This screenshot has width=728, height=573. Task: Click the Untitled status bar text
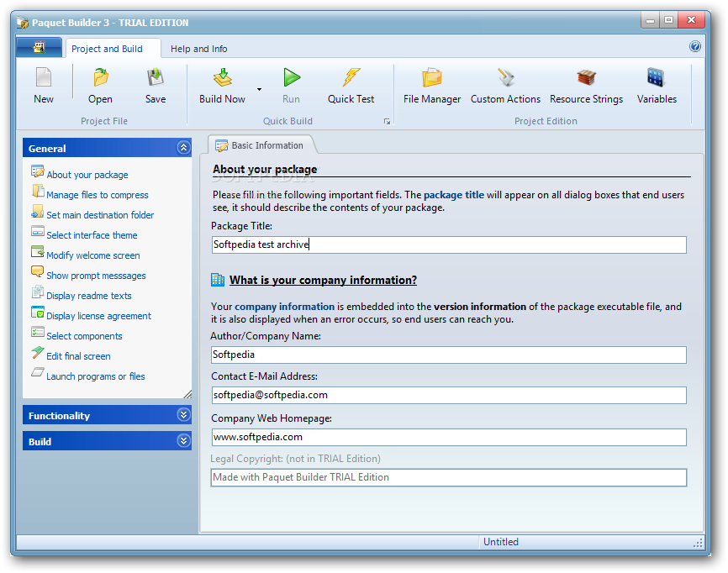[500, 542]
